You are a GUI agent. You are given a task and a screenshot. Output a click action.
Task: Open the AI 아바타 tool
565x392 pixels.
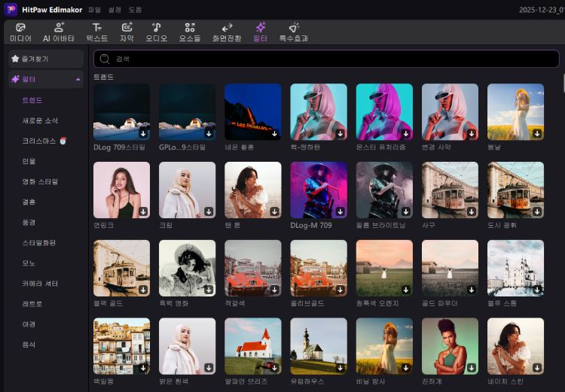[58, 32]
